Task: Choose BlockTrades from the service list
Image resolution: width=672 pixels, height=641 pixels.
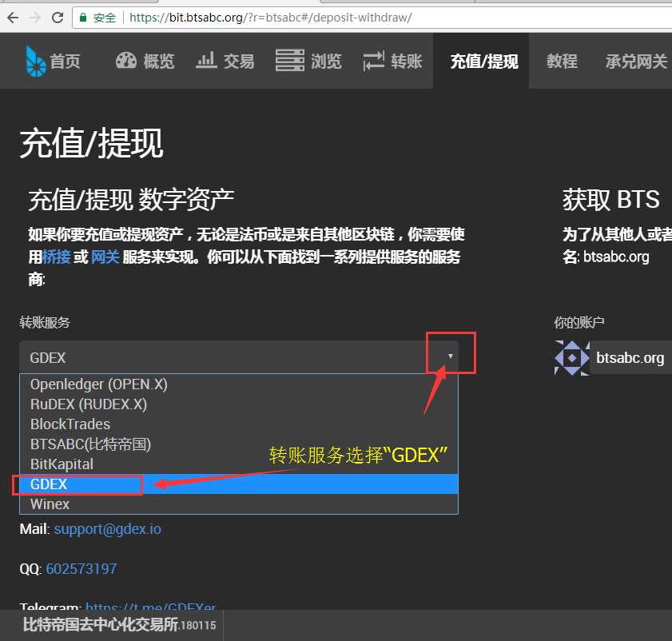Action: coord(239,424)
